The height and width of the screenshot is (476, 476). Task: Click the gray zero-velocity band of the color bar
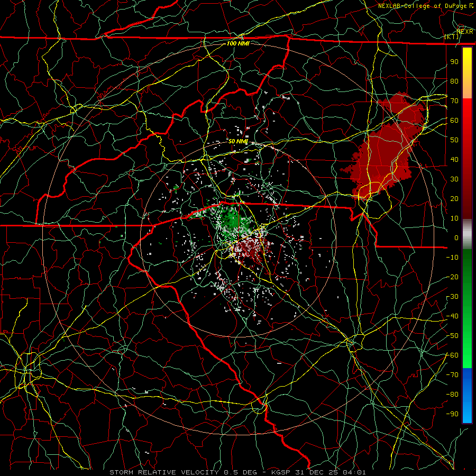click(x=467, y=234)
